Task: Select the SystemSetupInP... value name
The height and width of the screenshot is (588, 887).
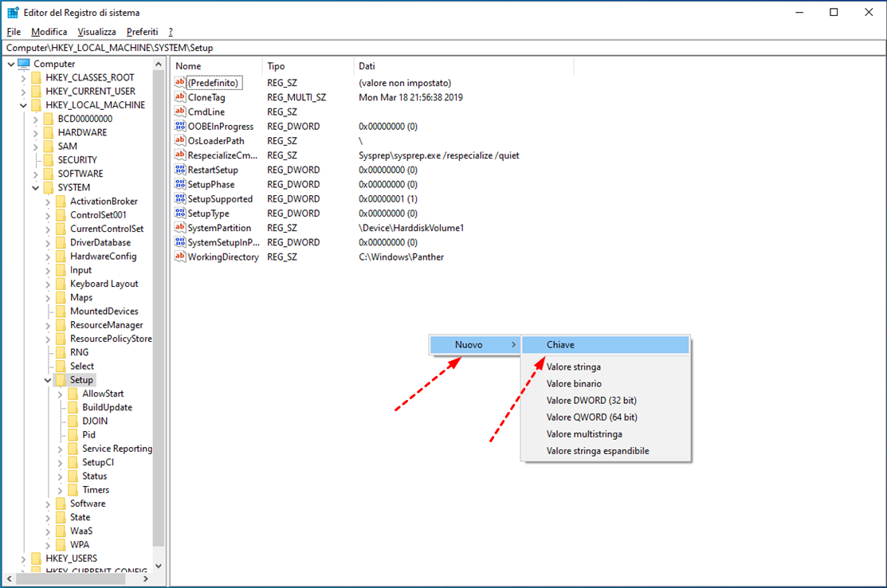Action: 223,242
